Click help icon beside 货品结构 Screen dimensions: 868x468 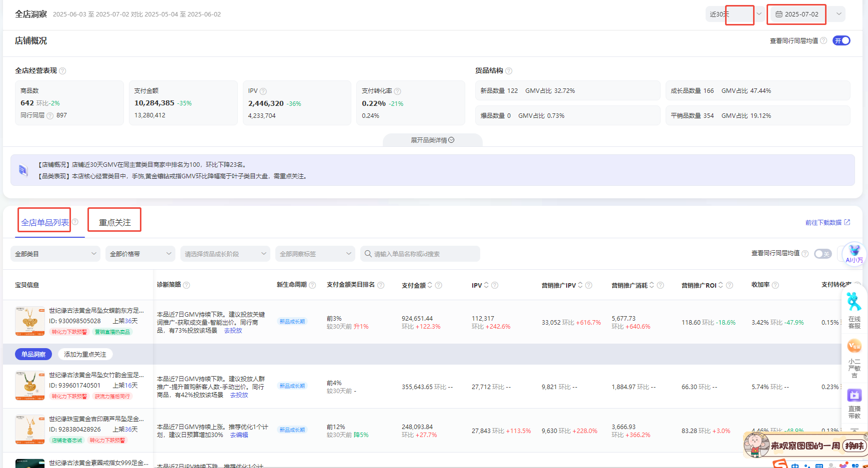[509, 71]
